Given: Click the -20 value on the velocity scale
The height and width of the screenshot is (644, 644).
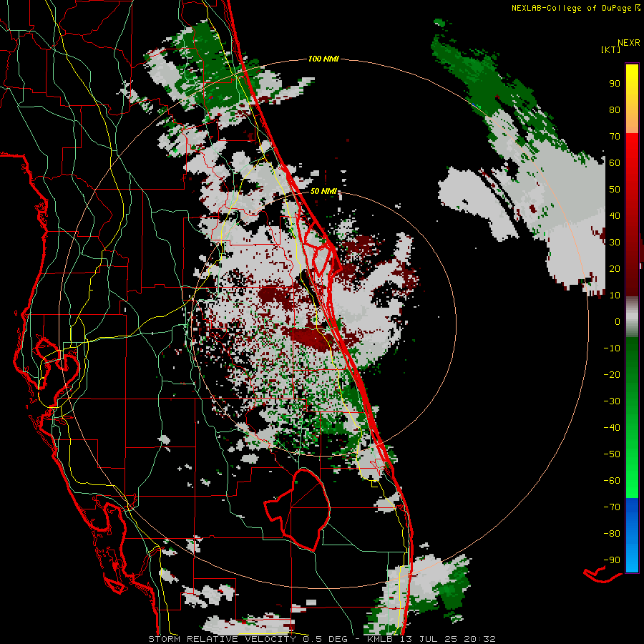Looking at the screenshot, I should 612,374.
